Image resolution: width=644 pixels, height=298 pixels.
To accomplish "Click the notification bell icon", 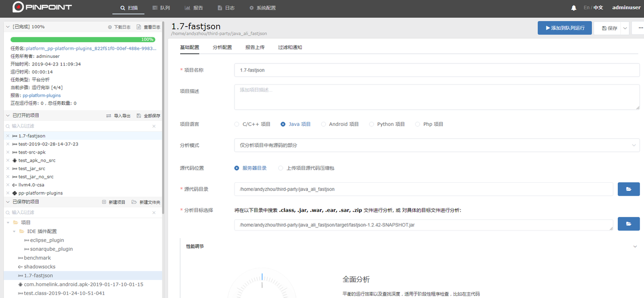I will [x=574, y=8].
